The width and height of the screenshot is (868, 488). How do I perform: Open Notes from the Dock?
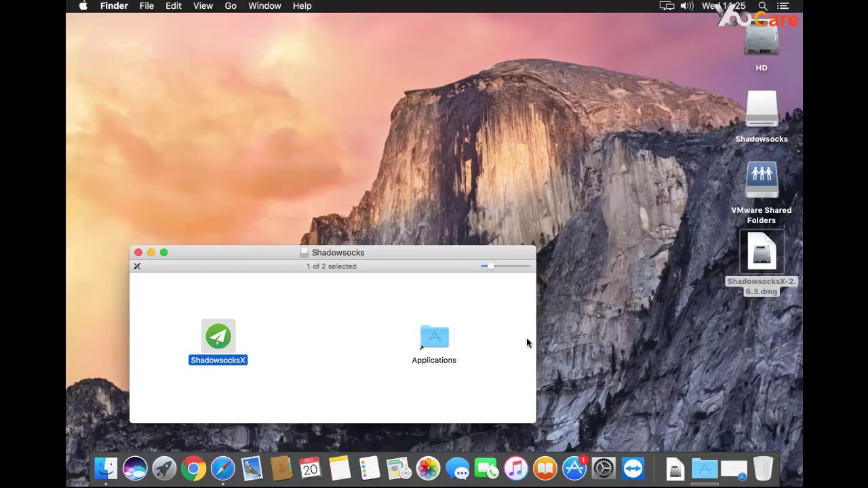[340, 468]
